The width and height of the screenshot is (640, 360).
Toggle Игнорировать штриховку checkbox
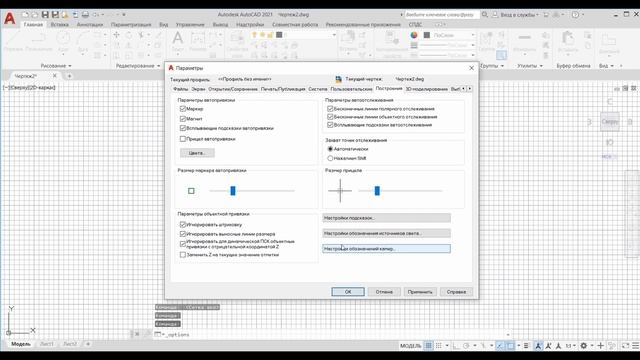point(183,224)
